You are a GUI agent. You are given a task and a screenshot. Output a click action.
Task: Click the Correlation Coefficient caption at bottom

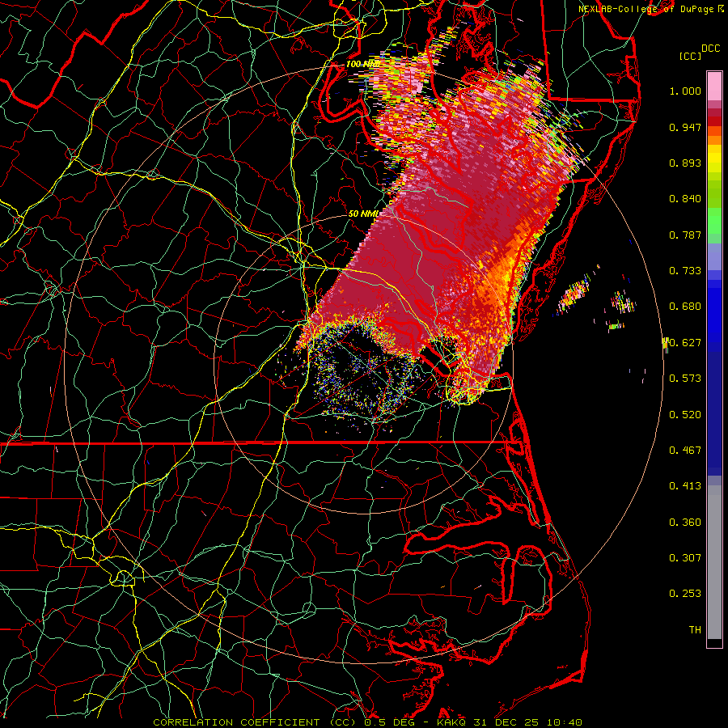tap(368, 722)
